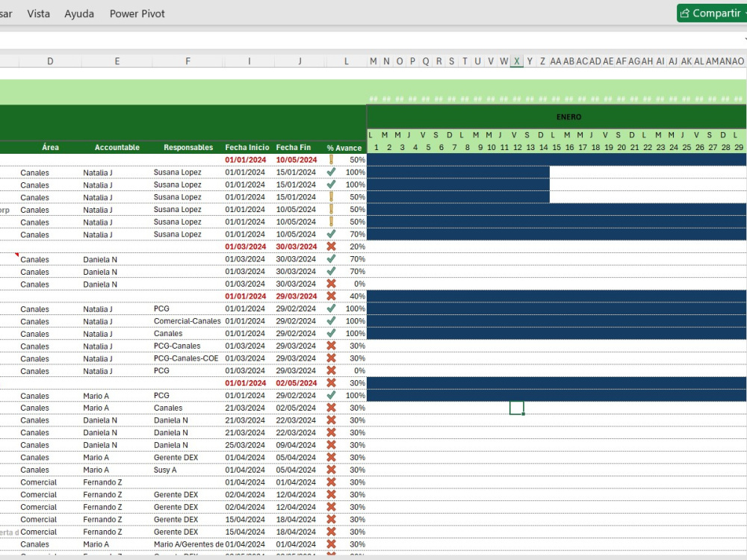Click the red end date 30/03/2024
747x560 pixels.
[x=297, y=246]
